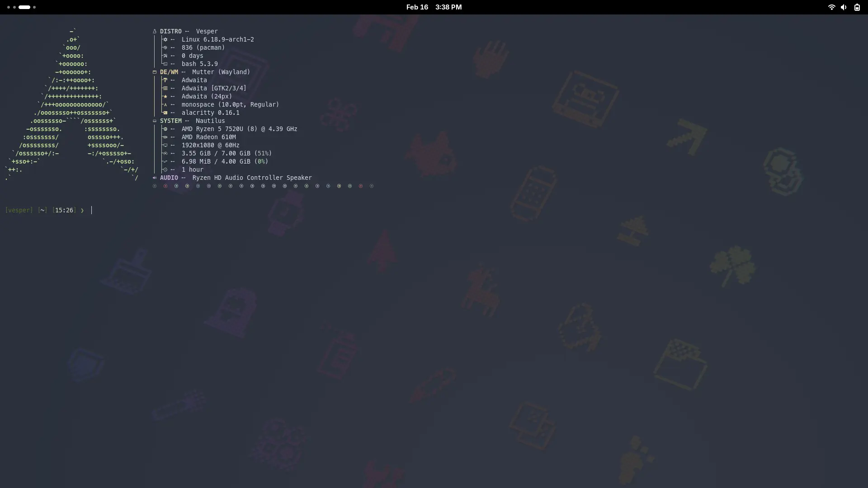Click the volume speaker icon in top bar
Viewport: 868px width, 488px height.
click(x=844, y=7)
